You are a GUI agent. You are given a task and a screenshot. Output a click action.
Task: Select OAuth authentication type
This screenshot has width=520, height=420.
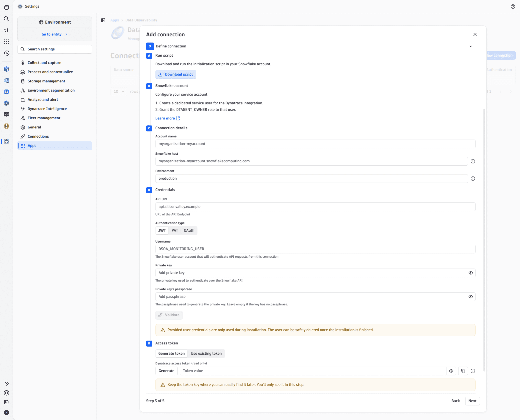click(x=189, y=231)
